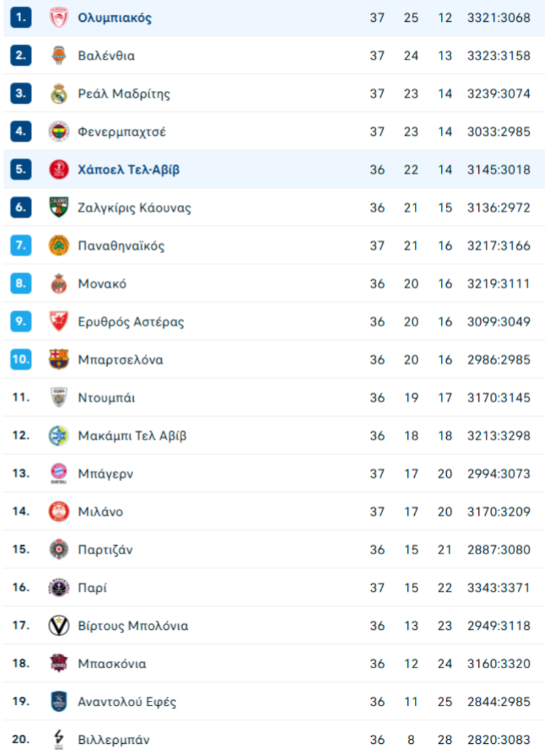Click the Maccabi Tel Aviv star logo
Screen dimensions: 545x756
click(59, 436)
